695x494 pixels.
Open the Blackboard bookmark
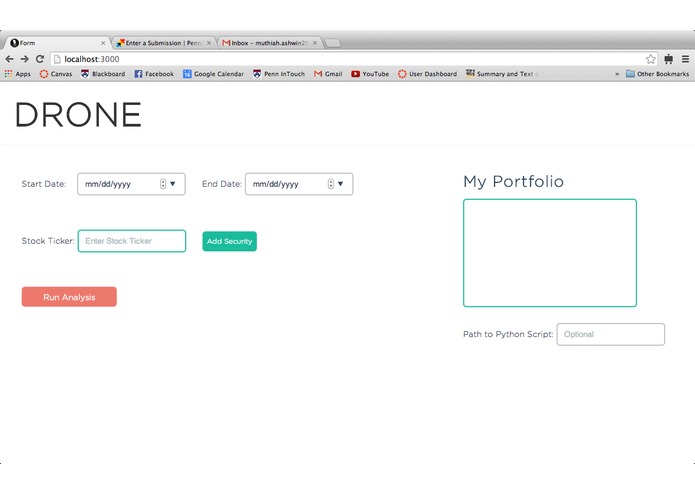click(103, 74)
